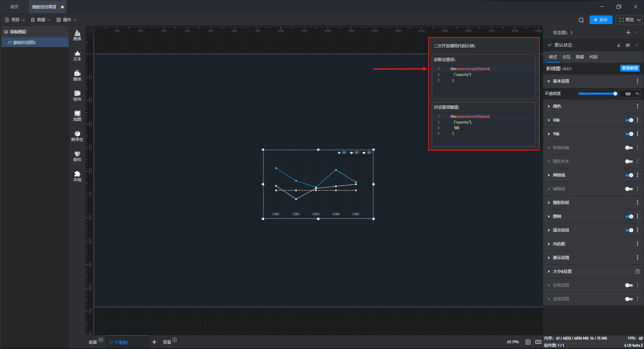This screenshot has height=349, width=644.
Task: Open 基本设置 more options dots
Action: 638,81
